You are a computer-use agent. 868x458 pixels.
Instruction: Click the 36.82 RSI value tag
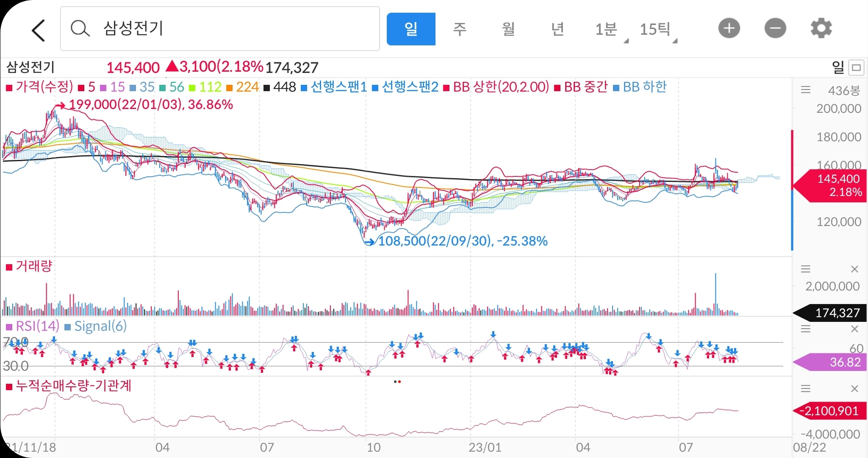click(x=831, y=362)
